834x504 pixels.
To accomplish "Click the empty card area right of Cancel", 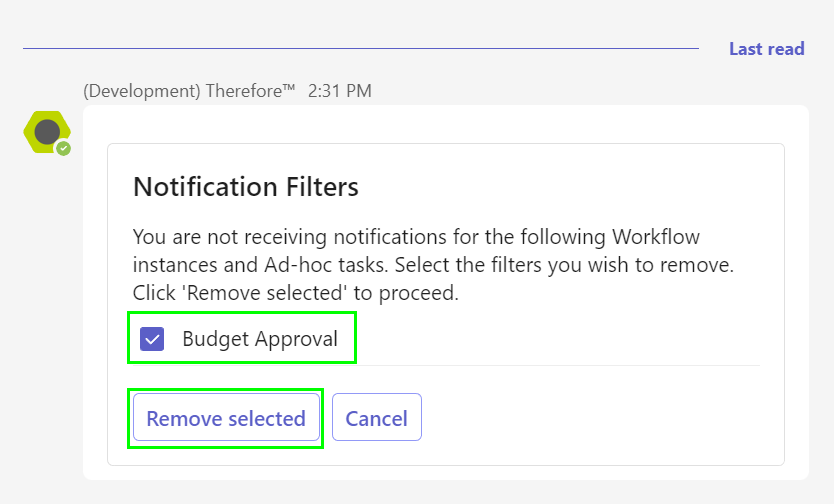I will click(x=590, y=417).
